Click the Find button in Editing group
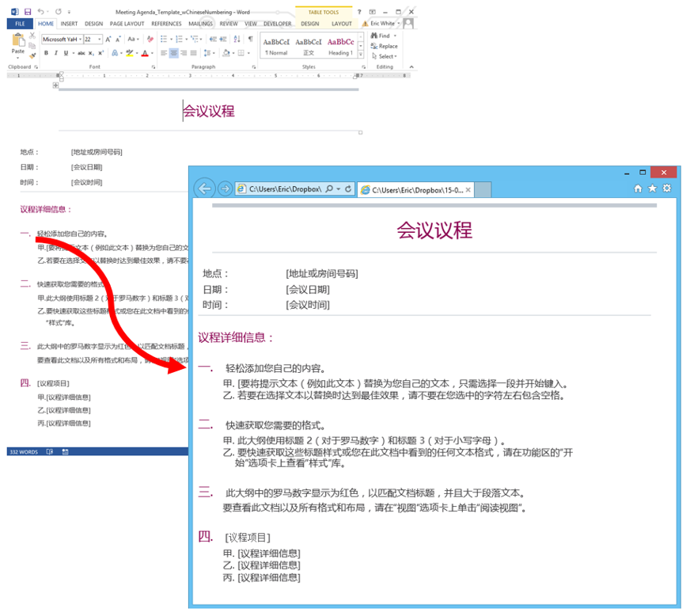690x616 pixels. tap(384, 36)
